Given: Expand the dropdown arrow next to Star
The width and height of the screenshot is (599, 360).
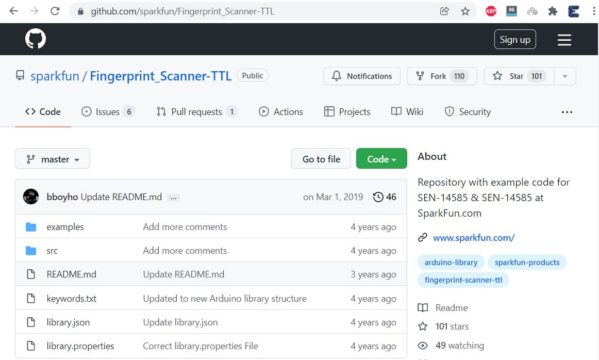Looking at the screenshot, I should 565,76.
